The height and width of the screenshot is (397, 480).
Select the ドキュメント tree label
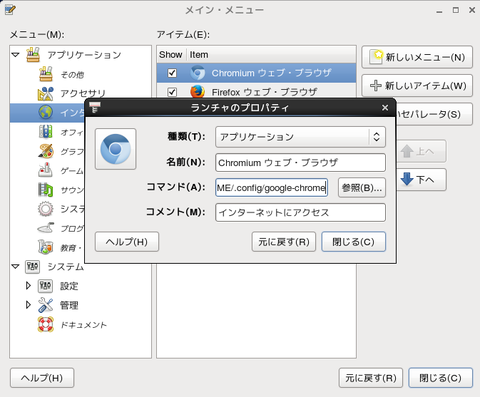pyautogui.click(x=84, y=325)
